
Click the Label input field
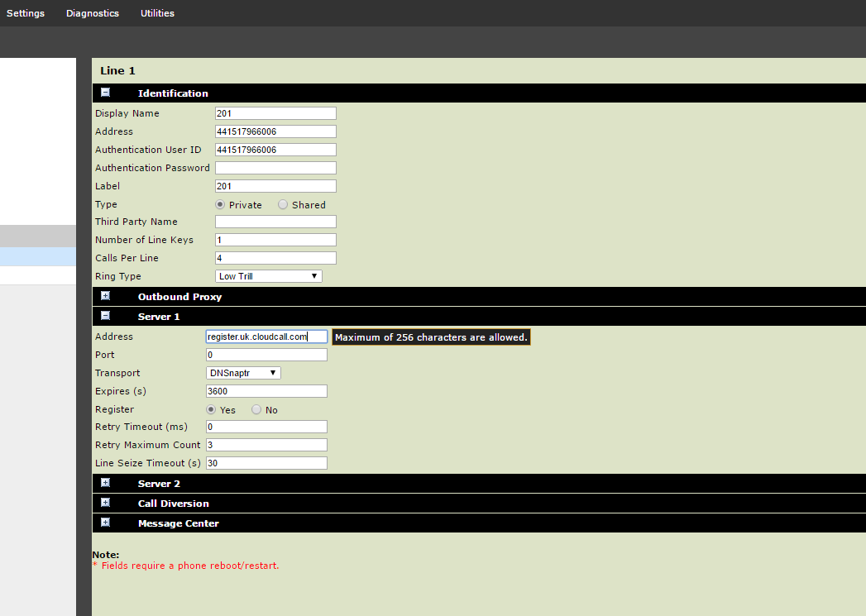point(275,186)
